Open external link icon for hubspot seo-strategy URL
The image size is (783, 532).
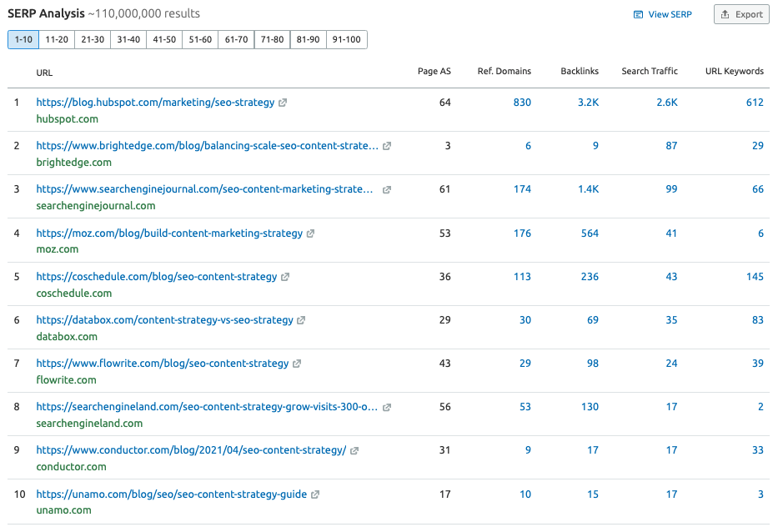(x=283, y=103)
